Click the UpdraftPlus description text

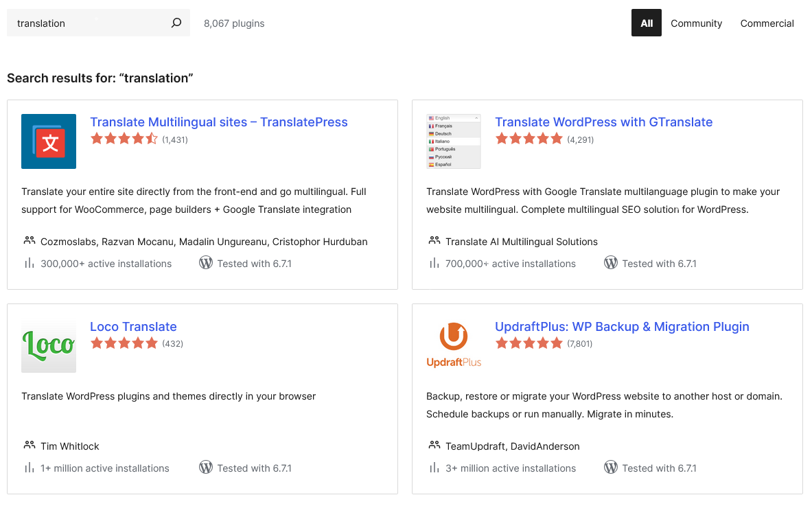tap(604, 405)
